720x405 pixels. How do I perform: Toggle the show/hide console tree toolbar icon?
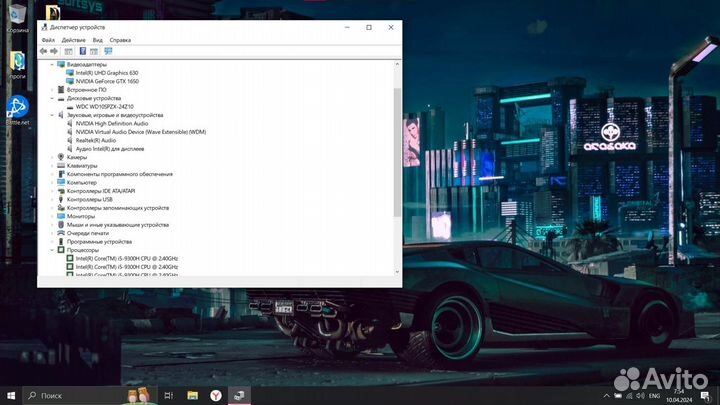coord(68,51)
